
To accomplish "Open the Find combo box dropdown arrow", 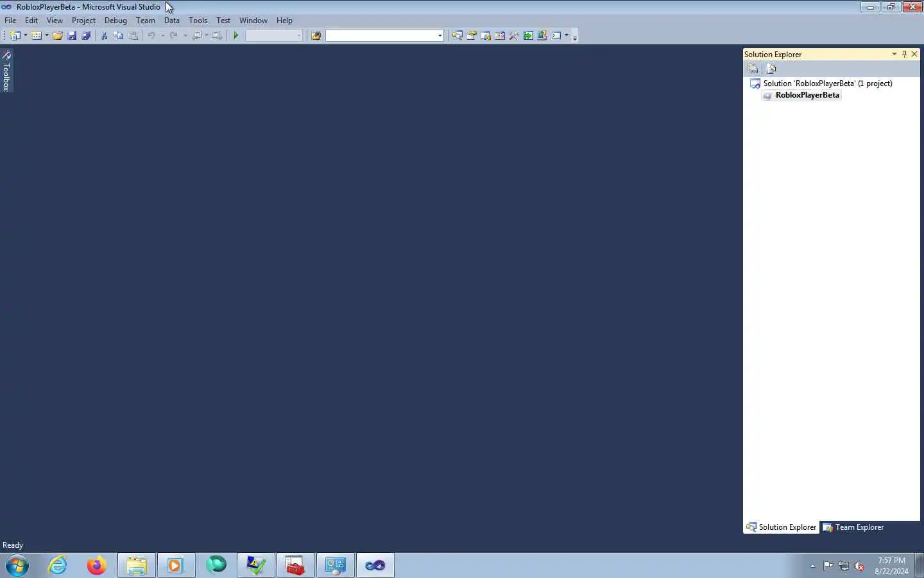I will tap(440, 35).
